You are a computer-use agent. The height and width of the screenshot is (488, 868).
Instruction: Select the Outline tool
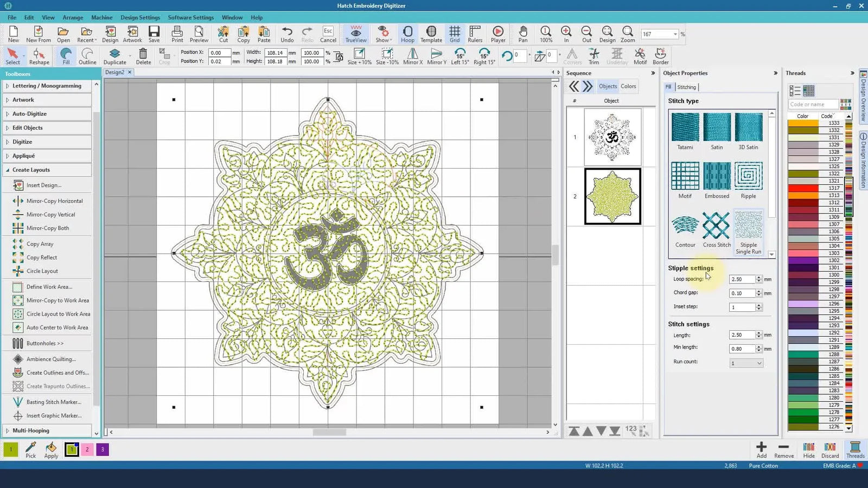pyautogui.click(x=87, y=55)
